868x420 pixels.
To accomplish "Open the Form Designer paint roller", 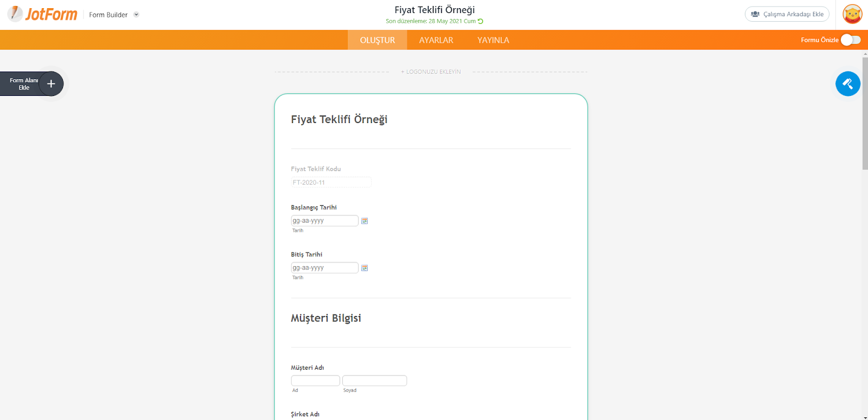I will click(x=847, y=84).
